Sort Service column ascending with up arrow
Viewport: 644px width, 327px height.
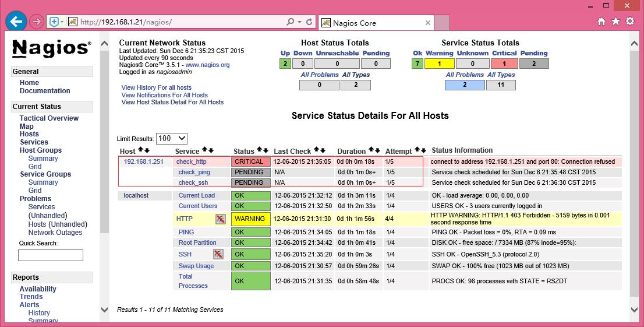pyautogui.click(x=204, y=150)
